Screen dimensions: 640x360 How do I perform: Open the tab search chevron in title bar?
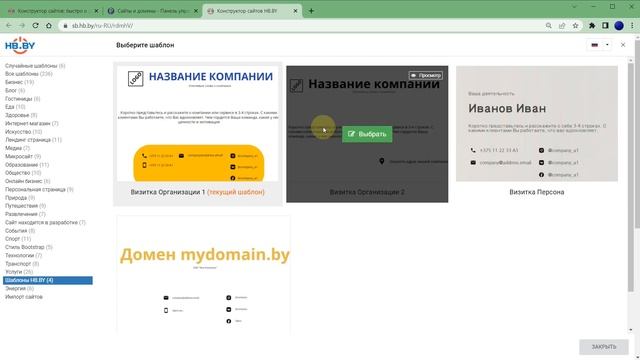[x=574, y=7]
